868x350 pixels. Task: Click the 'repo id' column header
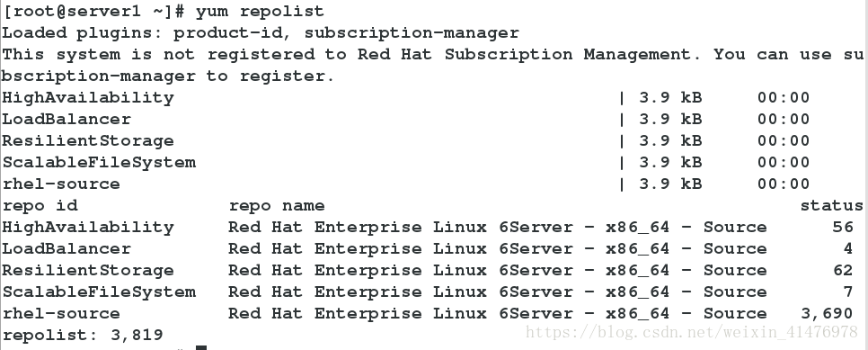pyautogui.click(x=40, y=206)
